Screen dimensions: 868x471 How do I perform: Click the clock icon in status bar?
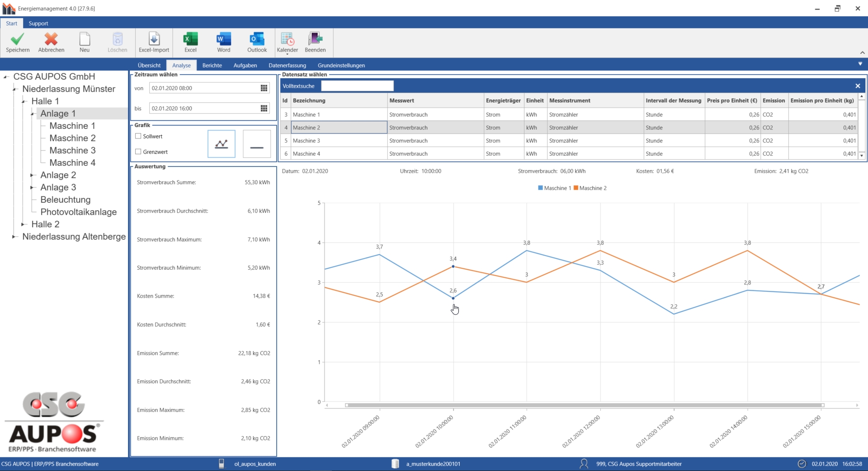pyautogui.click(x=802, y=464)
